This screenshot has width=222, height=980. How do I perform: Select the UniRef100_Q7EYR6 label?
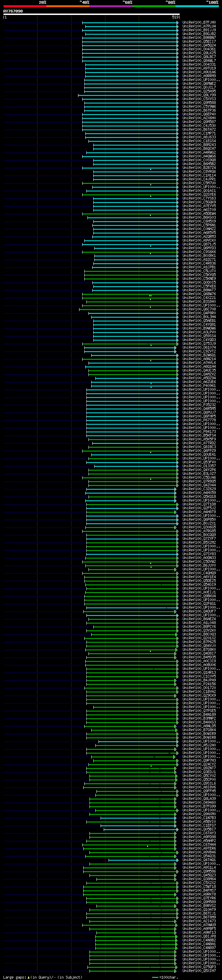pos(199,898)
